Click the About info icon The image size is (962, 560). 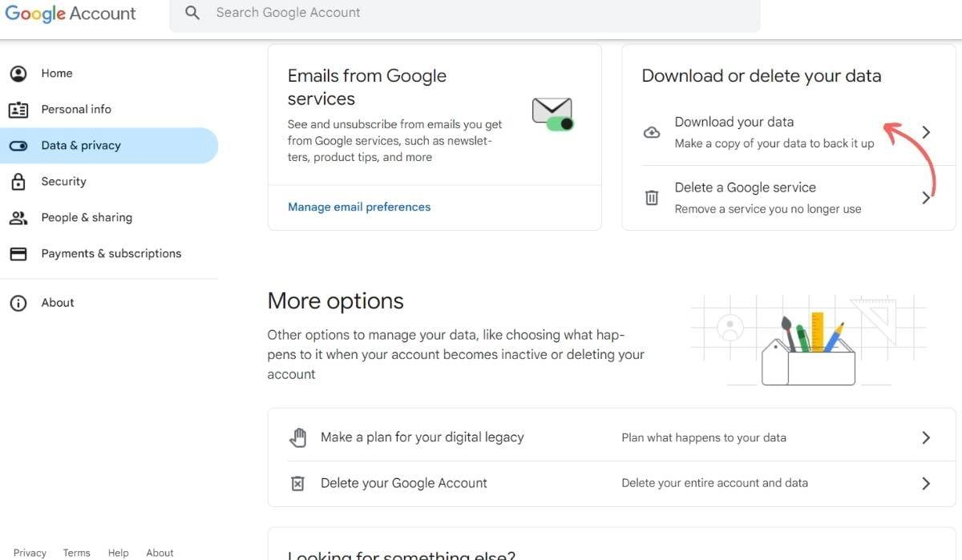tap(18, 302)
